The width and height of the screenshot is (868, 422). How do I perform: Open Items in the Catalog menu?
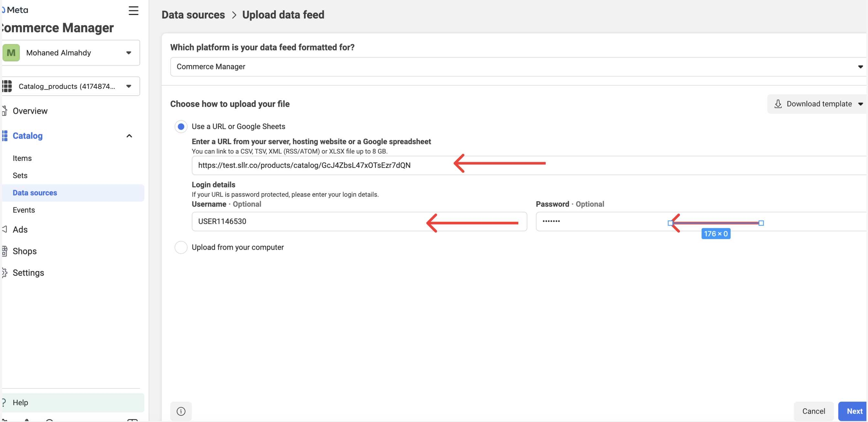22,158
